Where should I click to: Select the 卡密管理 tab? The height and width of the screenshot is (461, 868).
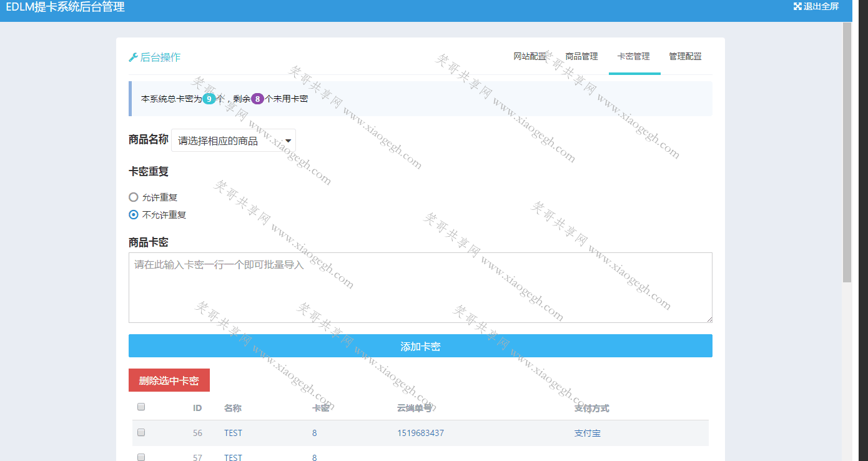click(x=634, y=56)
